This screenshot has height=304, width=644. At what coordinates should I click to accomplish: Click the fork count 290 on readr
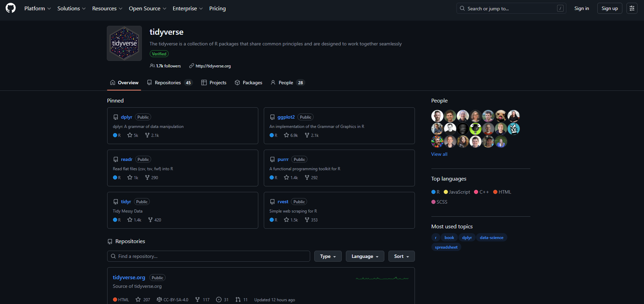click(151, 177)
